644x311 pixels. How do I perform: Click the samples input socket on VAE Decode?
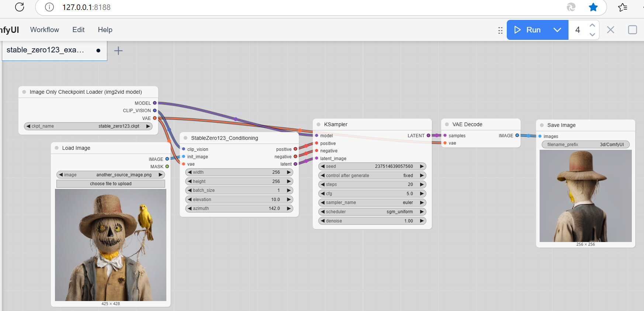click(445, 135)
